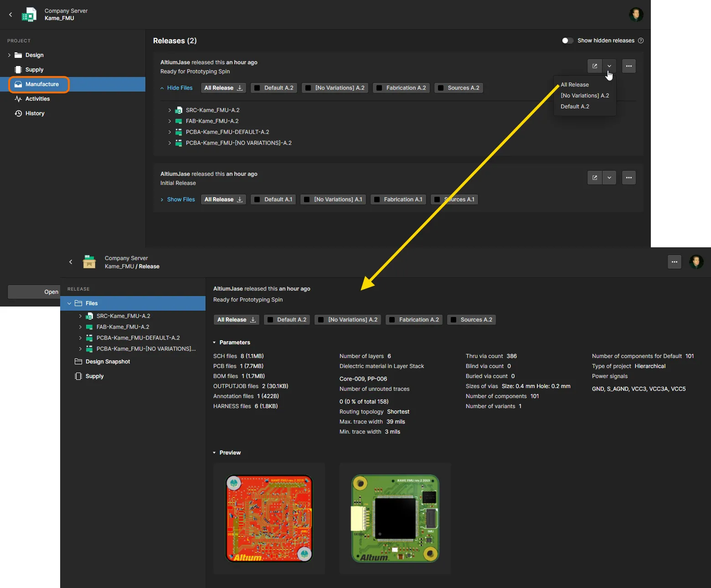
Task: Toggle Show hidden releases switch
Action: [x=567, y=41]
